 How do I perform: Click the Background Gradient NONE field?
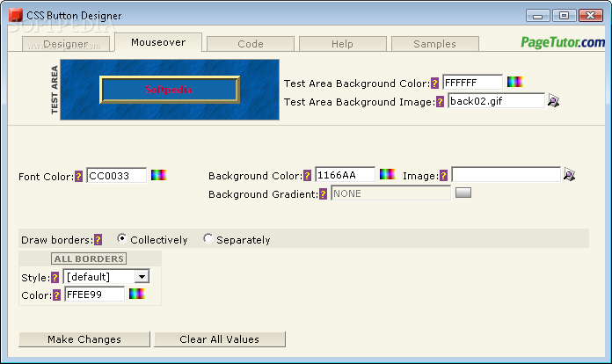pos(390,193)
